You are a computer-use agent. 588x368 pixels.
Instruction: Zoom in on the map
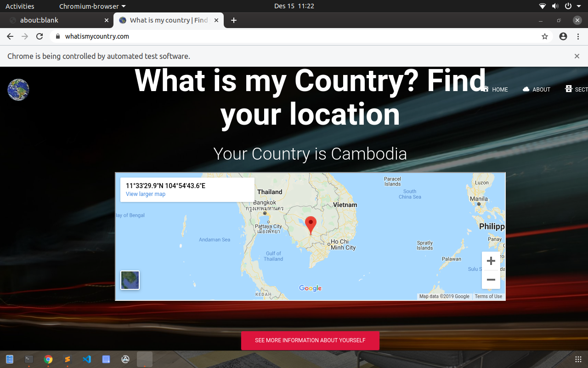491,261
